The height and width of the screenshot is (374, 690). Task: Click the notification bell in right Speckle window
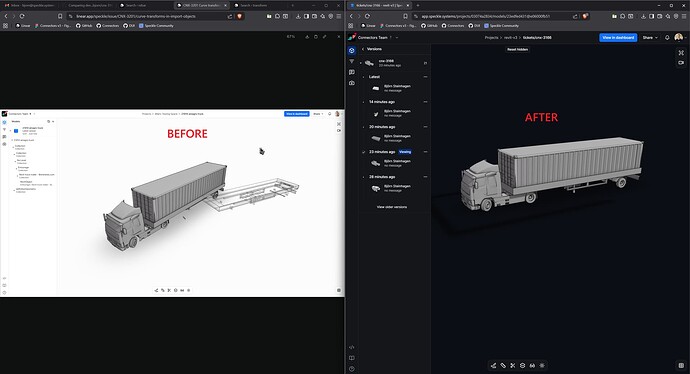[x=667, y=37]
